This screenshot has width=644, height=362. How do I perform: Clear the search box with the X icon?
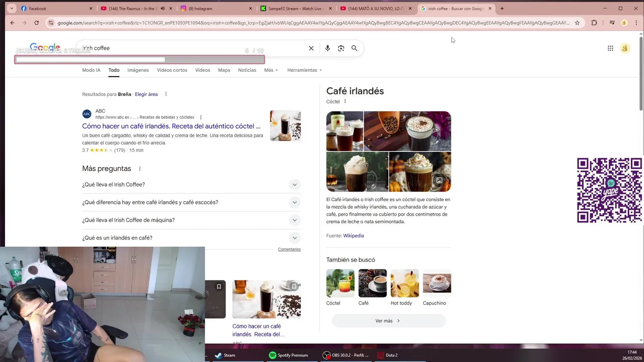tap(311, 48)
